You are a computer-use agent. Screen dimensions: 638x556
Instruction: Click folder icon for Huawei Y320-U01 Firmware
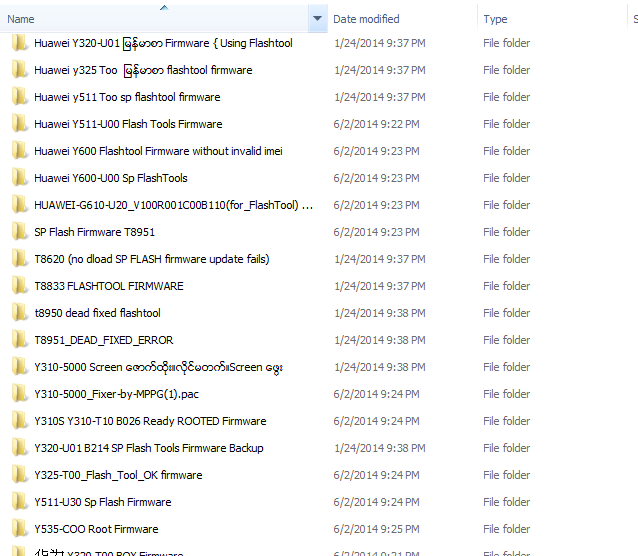(x=19, y=43)
